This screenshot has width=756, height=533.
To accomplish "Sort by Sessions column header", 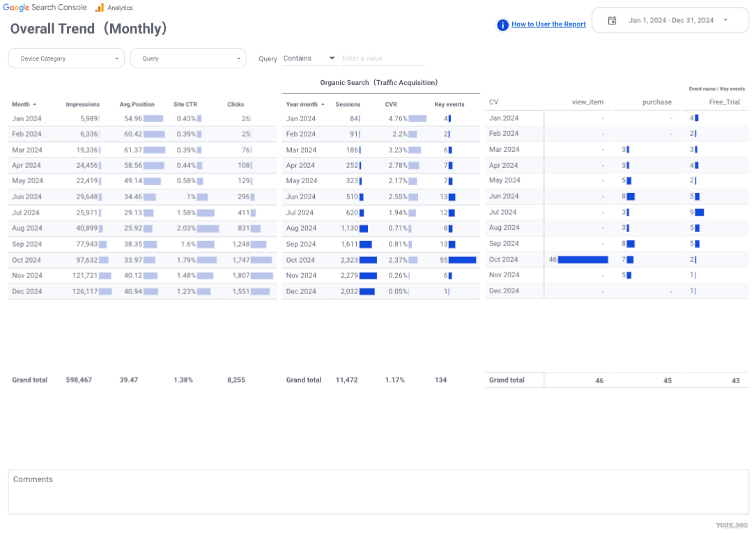I will pos(348,105).
